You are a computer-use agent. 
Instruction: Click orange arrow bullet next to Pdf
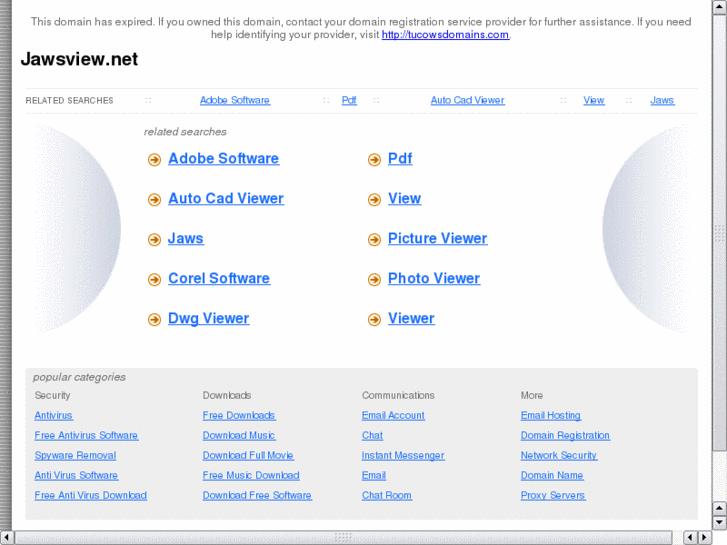[374, 160]
